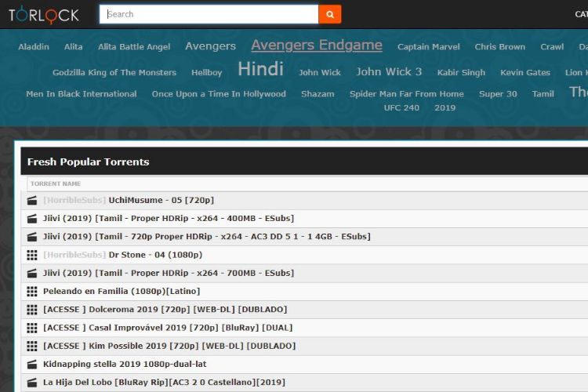Click the clapperboard icon beside La Hija Del Lobo
The width and height of the screenshot is (588, 392).
tap(32, 383)
